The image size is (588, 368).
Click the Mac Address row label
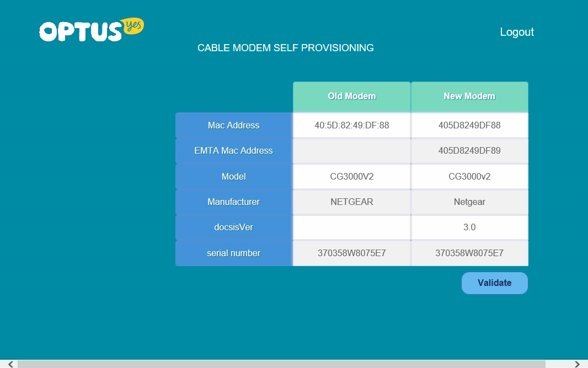coord(234,126)
